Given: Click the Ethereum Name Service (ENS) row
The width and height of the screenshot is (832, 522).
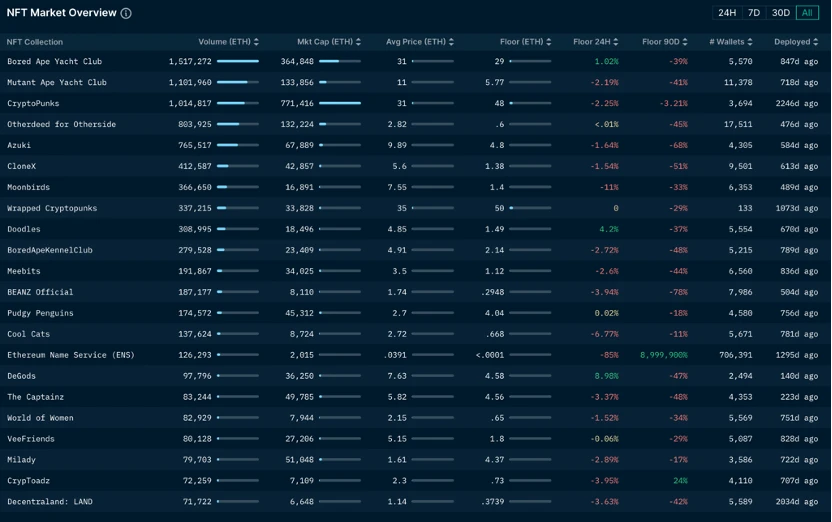Looking at the screenshot, I should (71, 355).
